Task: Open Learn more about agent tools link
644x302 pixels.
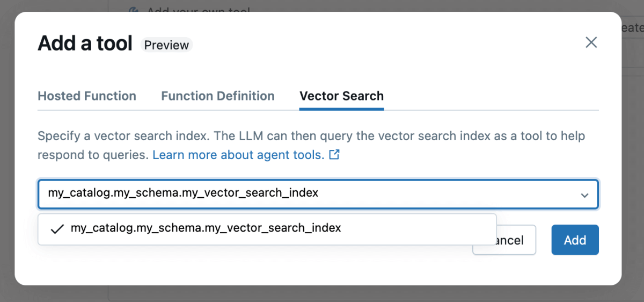Action: tap(238, 155)
